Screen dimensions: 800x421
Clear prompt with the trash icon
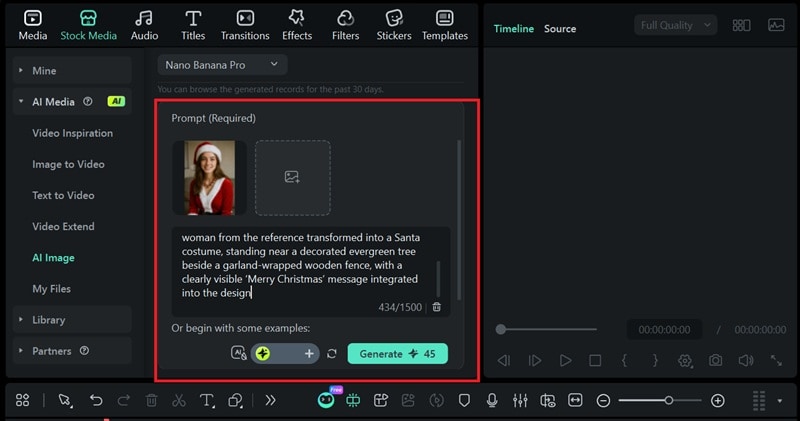point(437,307)
